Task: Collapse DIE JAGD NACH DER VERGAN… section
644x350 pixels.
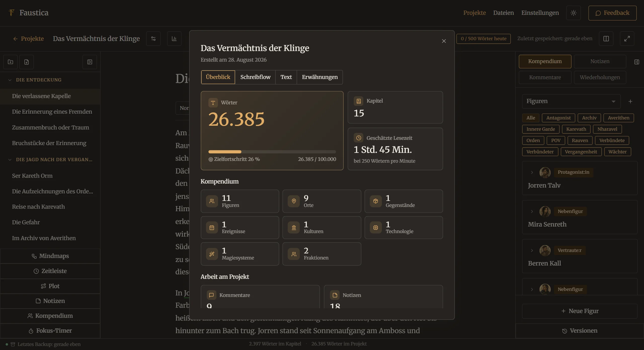Action: click(x=10, y=160)
